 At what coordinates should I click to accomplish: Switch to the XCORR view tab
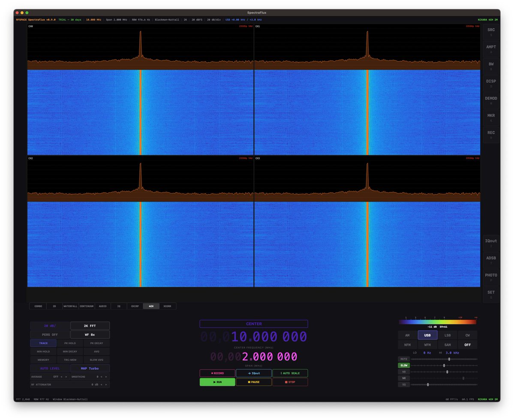click(167, 306)
